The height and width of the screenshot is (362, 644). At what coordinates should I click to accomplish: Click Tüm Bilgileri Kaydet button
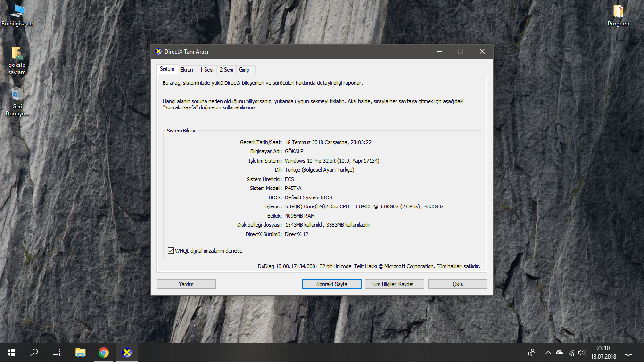(x=395, y=284)
